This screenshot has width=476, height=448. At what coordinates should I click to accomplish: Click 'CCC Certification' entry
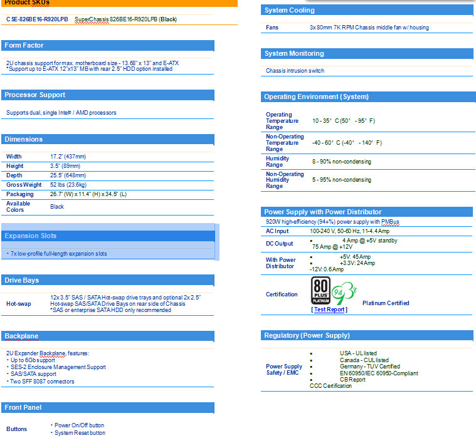click(331, 386)
